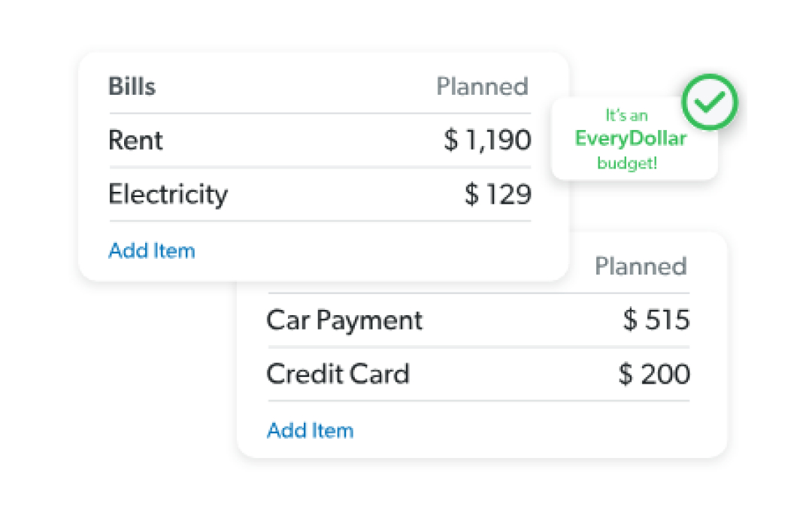Click the Credit Card row

tap(338, 374)
